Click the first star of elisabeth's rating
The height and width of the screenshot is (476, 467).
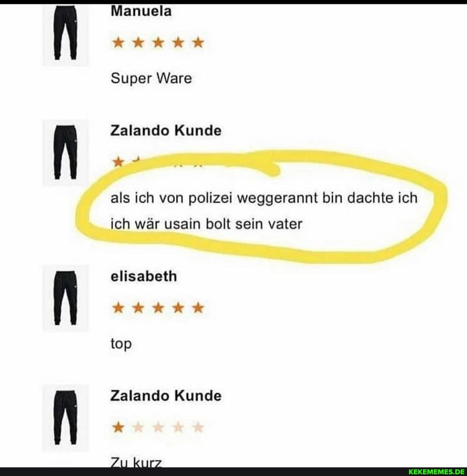coord(118,308)
